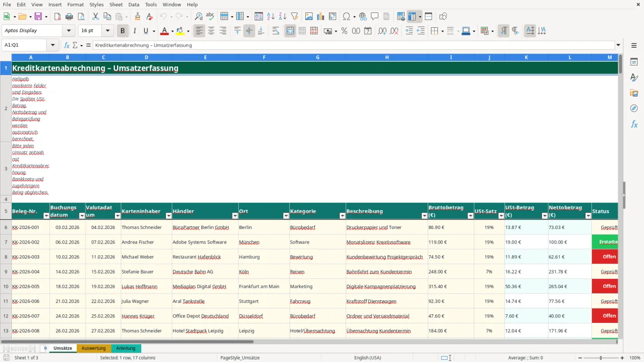Sort ascending A to Z
This screenshot has height=362, width=644.
coord(271,17)
